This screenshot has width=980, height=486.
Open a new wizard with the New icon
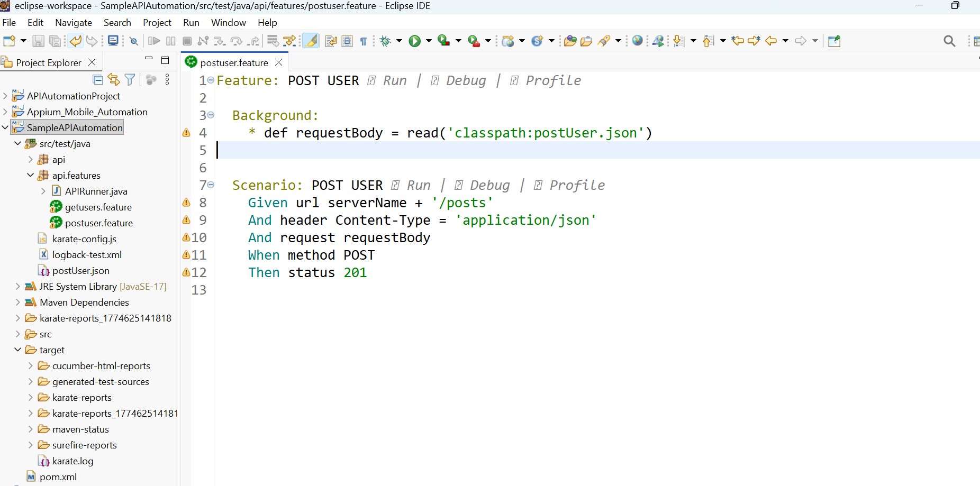pos(8,41)
